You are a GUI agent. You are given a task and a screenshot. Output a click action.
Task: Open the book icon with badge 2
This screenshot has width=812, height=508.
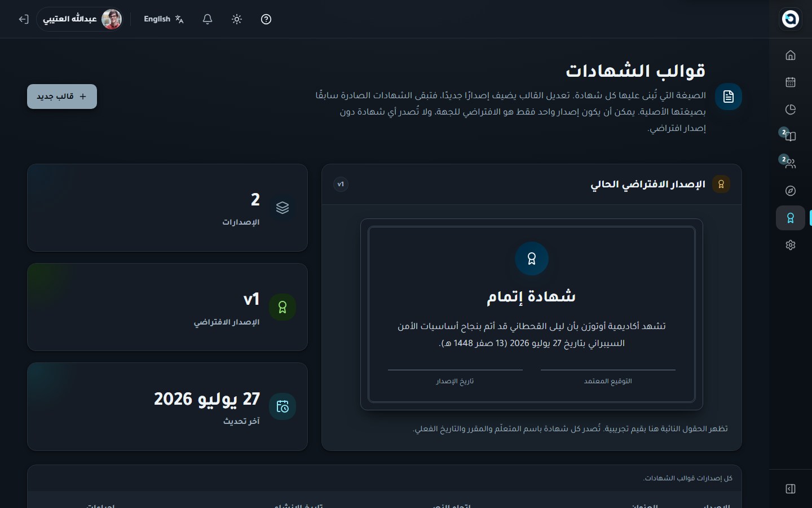791,136
